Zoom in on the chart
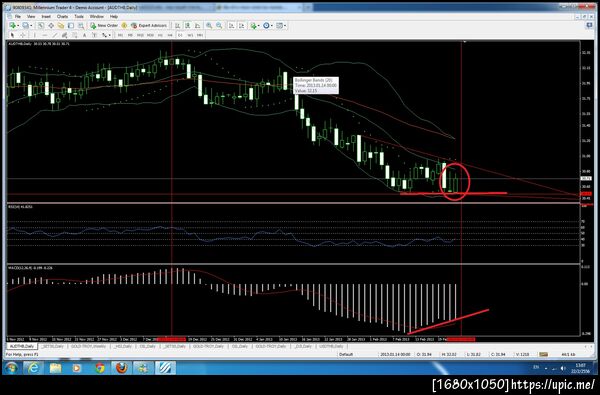Screen dimensions: 600x395 pyautogui.click(x=209, y=25)
